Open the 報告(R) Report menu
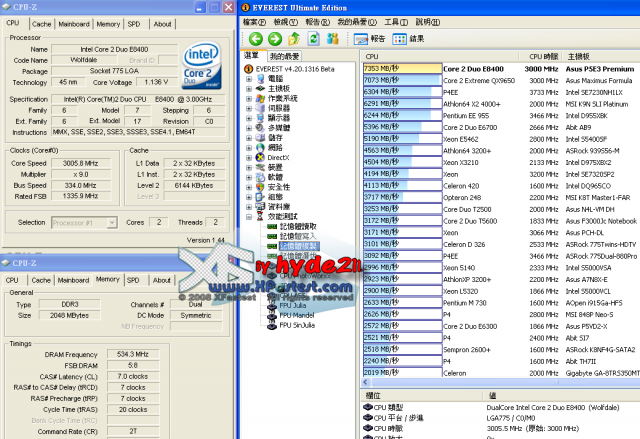 (x=318, y=22)
